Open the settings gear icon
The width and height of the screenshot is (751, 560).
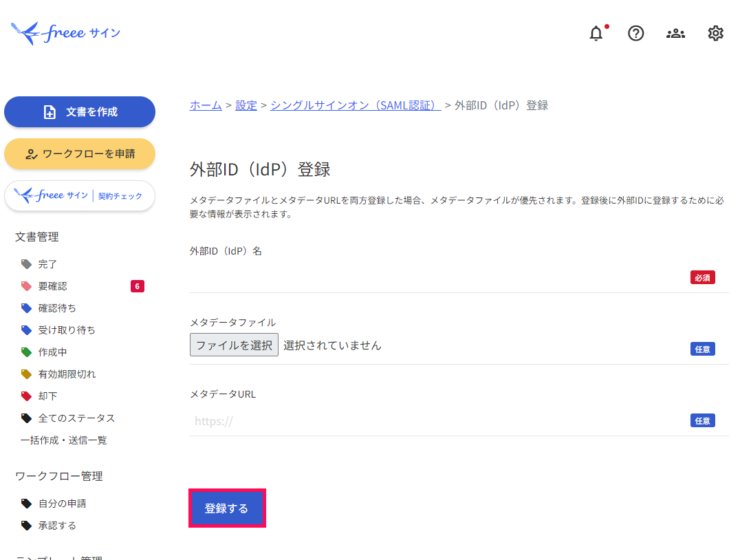(x=715, y=33)
